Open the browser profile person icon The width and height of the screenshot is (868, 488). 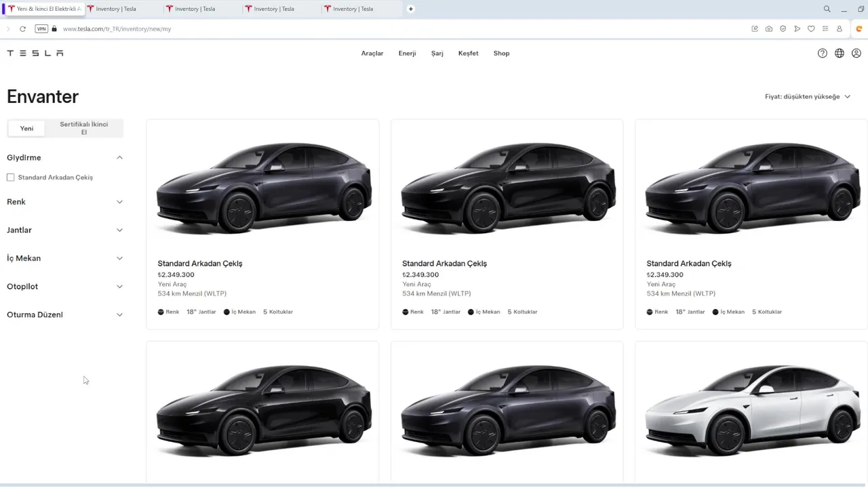click(x=840, y=28)
